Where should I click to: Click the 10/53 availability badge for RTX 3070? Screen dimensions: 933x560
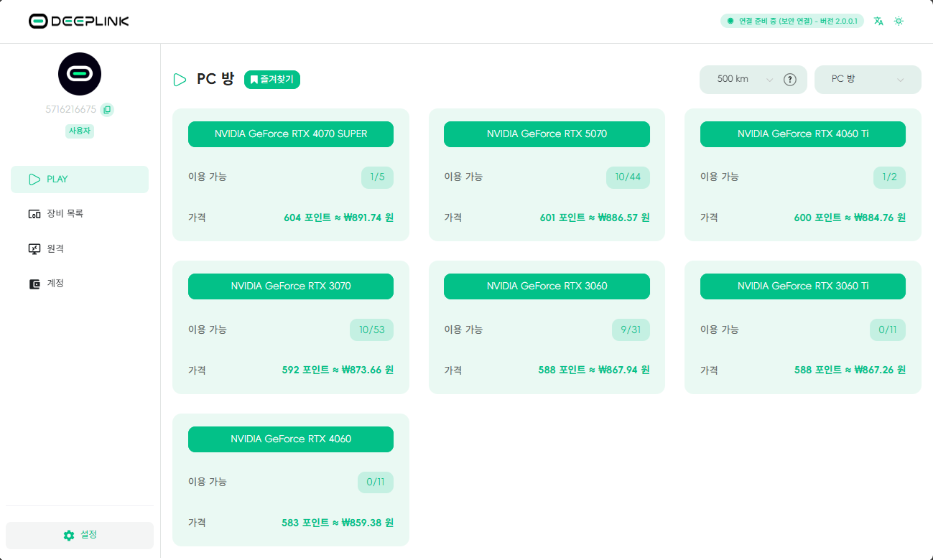click(x=372, y=330)
